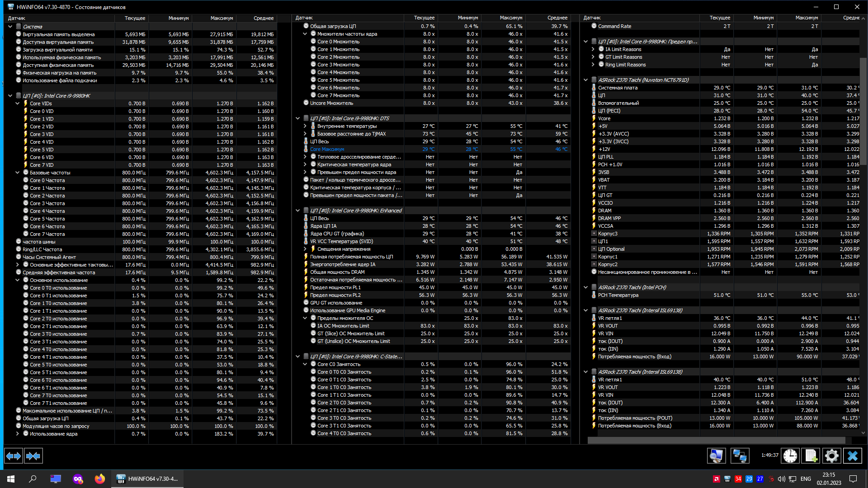The height and width of the screenshot is (488, 868).
Task: Reset the elapsed time clock icon
Action: click(x=790, y=456)
